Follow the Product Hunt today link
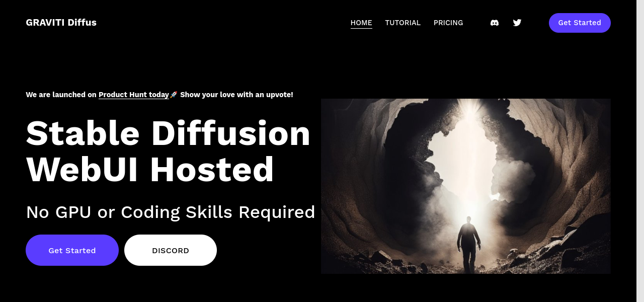 134,95
